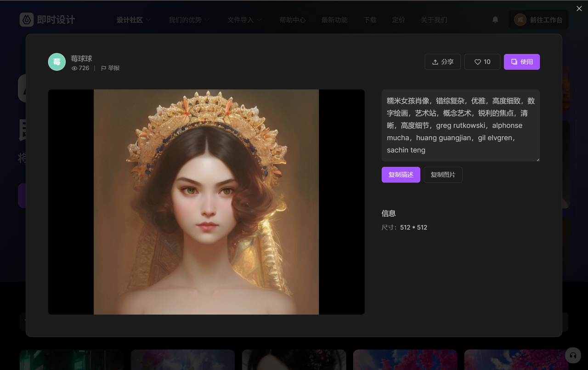Click the purple 使用 button

click(522, 62)
